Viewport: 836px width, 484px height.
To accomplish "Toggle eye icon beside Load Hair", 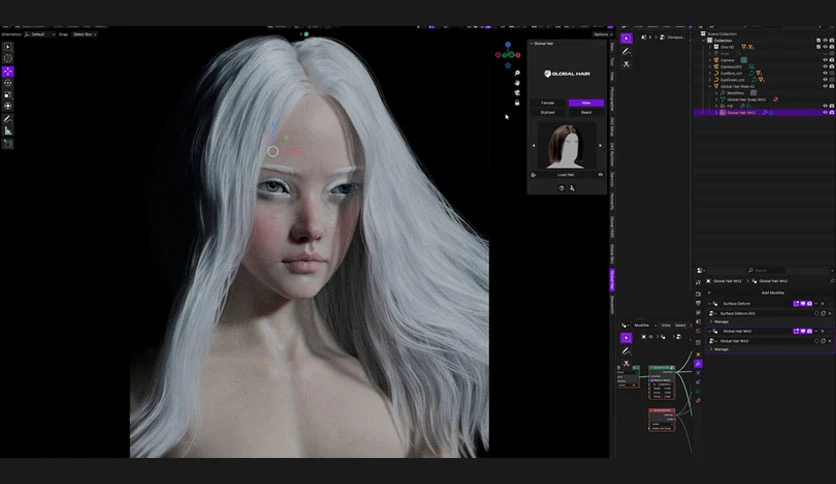I will tap(600, 175).
